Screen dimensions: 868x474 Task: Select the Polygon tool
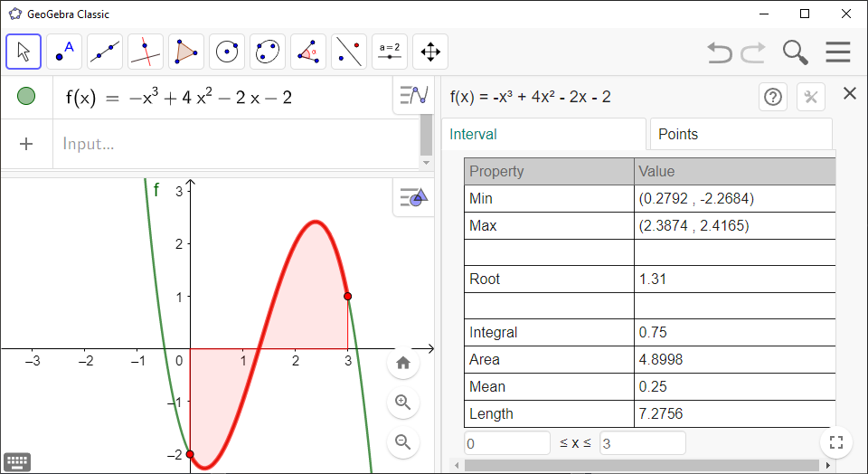(186, 52)
